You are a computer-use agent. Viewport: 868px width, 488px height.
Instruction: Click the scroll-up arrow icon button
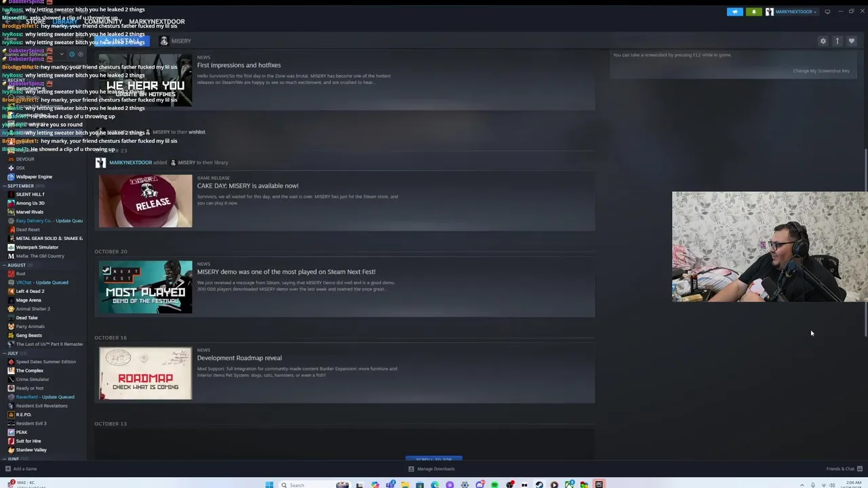837,41
